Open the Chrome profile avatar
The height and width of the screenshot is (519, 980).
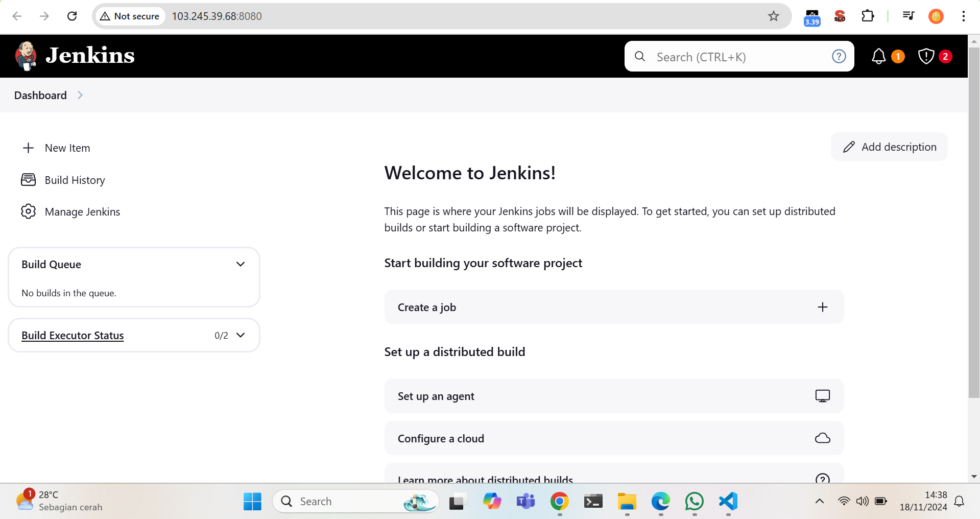(x=936, y=16)
